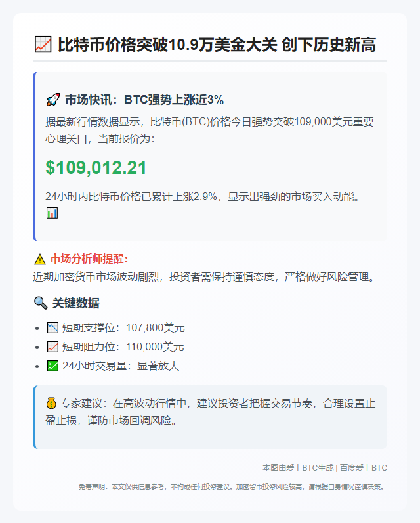Click the yellow warning triangle icon
The width and height of the screenshot is (420, 523).
39,259
